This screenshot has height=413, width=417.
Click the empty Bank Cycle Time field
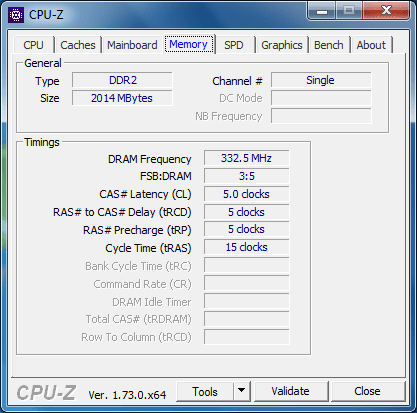(247, 265)
